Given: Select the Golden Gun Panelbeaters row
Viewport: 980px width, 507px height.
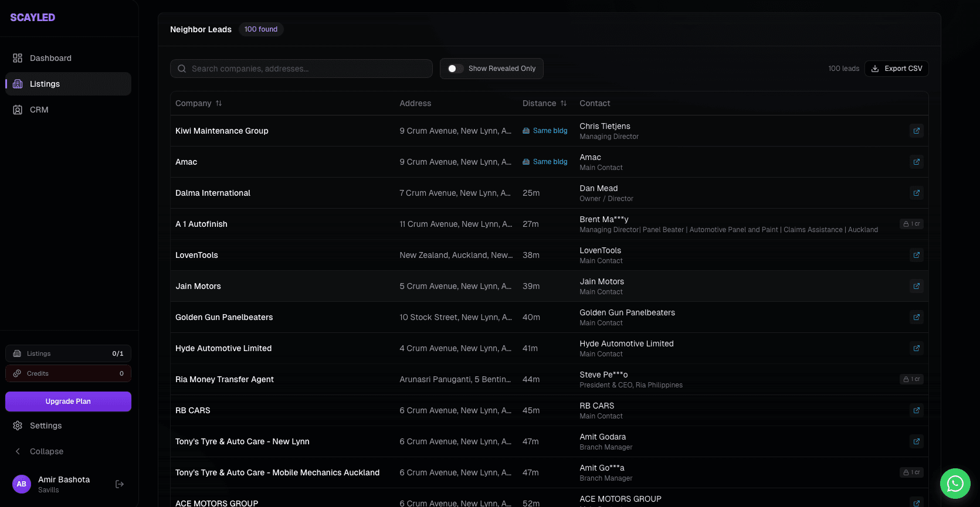Looking at the screenshot, I should (224, 317).
